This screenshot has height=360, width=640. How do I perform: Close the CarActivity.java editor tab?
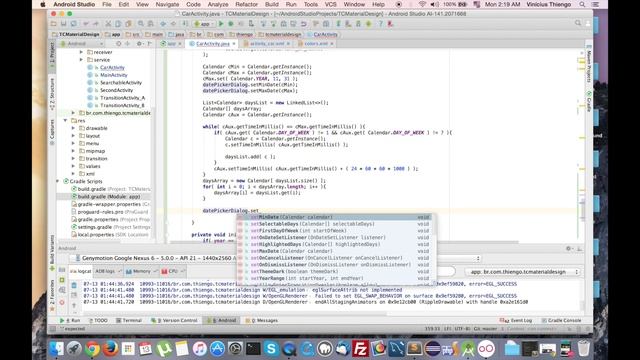(x=234, y=44)
